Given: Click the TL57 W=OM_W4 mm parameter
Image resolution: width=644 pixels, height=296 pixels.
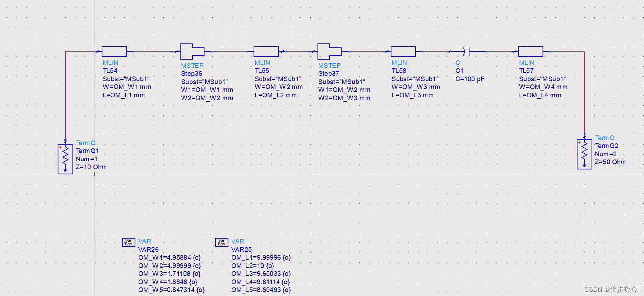Looking at the screenshot, I should pyautogui.click(x=543, y=87).
